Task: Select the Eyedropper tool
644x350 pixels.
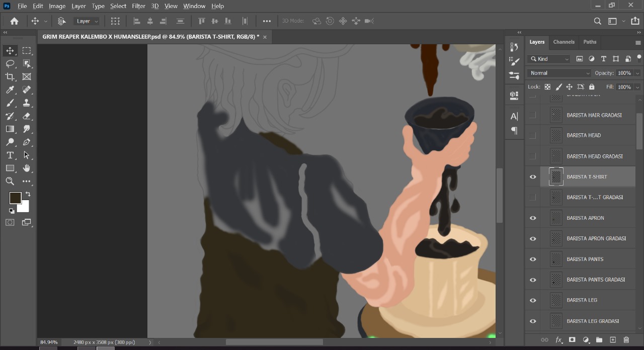Action: coord(10,90)
